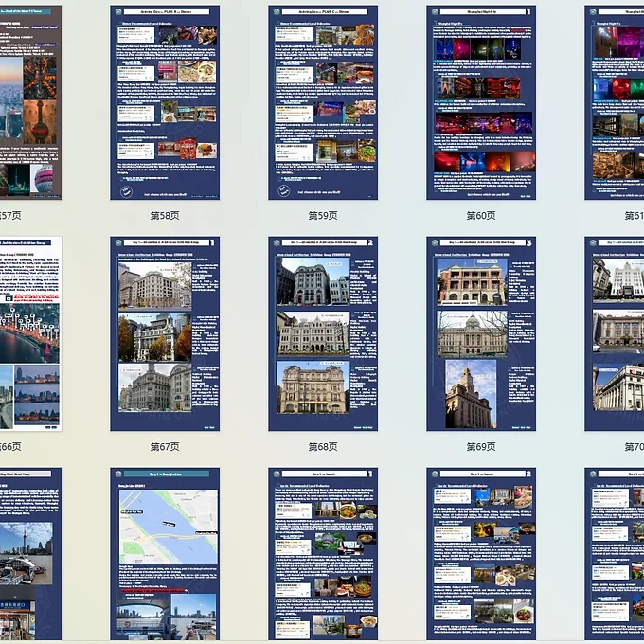The width and height of the screenshot is (644, 644).
Task: Select the bottom-row Lunch thumbnail below page 69
Action: pyautogui.click(x=481, y=554)
